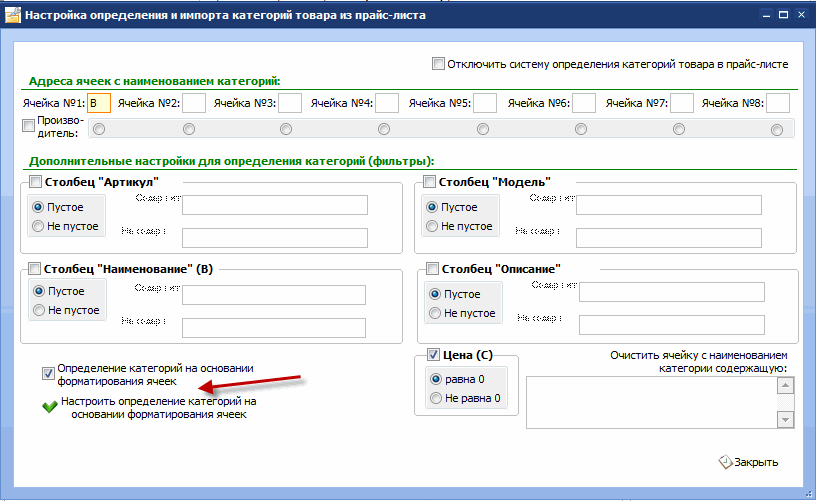Choose Не пустое under Наименование column
The height and width of the screenshot is (501, 816).
[39, 310]
